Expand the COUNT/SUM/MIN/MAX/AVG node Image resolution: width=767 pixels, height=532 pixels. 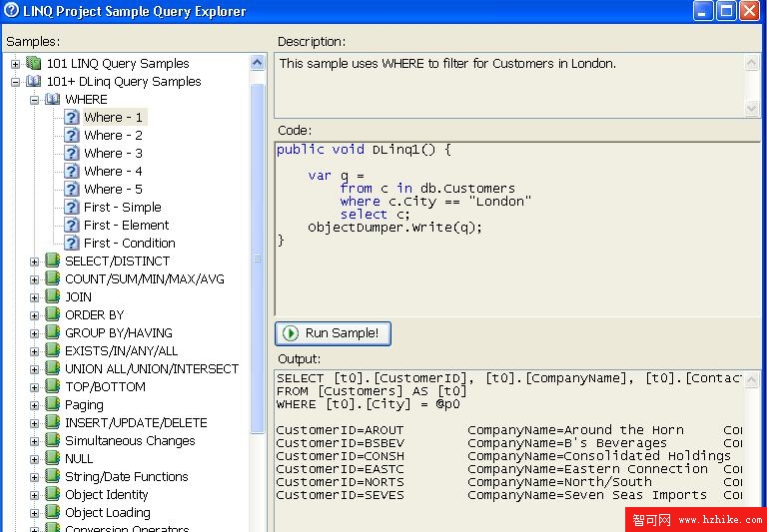[x=34, y=279]
